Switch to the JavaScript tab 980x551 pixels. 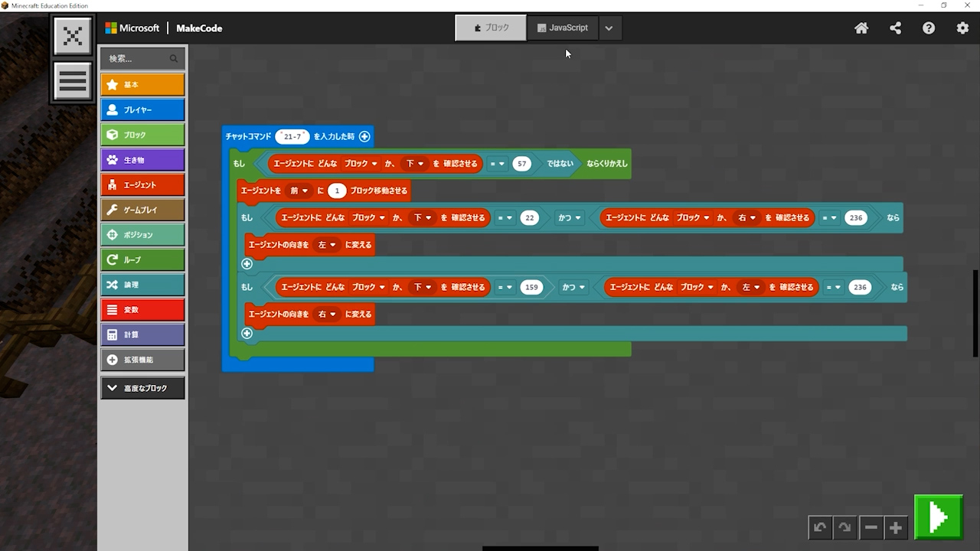563,28
